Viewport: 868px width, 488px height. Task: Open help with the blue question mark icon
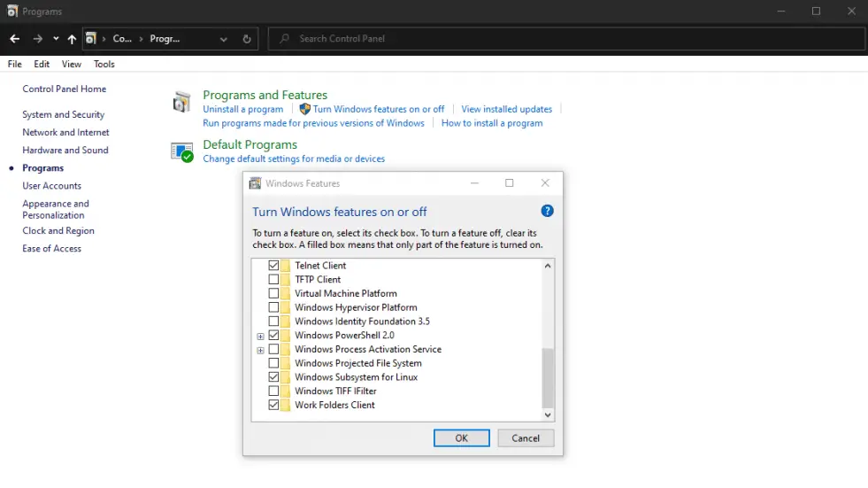tap(547, 211)
